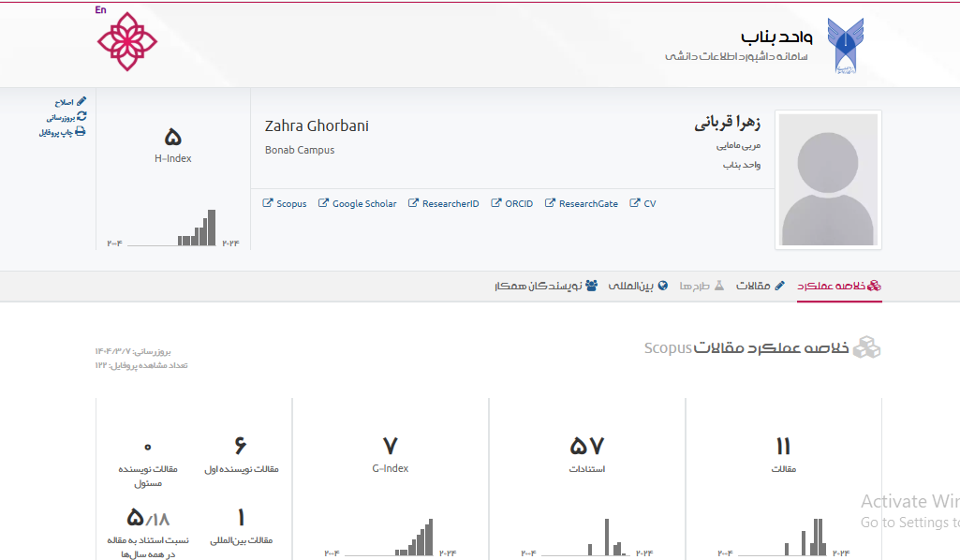The height and width of the screenshot is (560, 960).
Task: Click the refresh Update (بروزرسانی) icon
Action: point(81,117)
